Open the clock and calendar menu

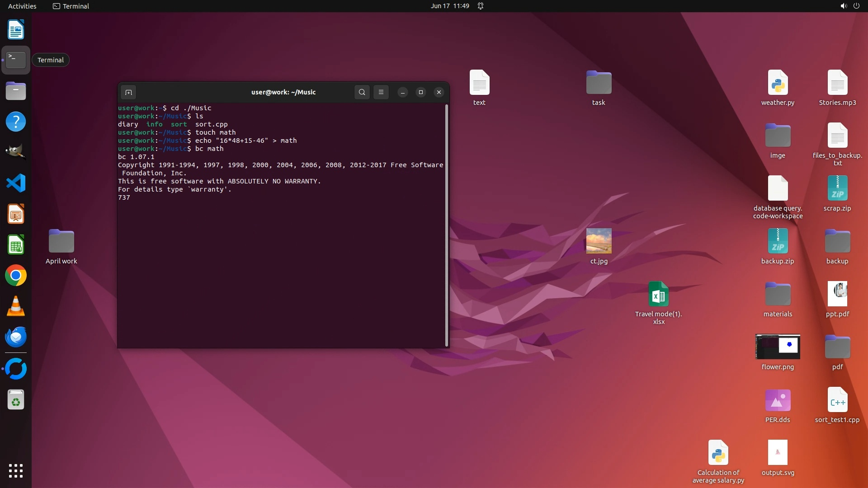449,6
